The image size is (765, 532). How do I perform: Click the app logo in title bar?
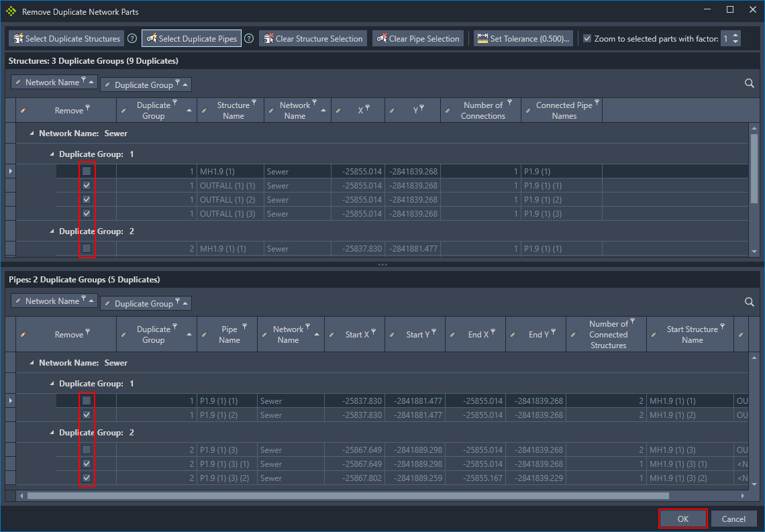[11, 11]
